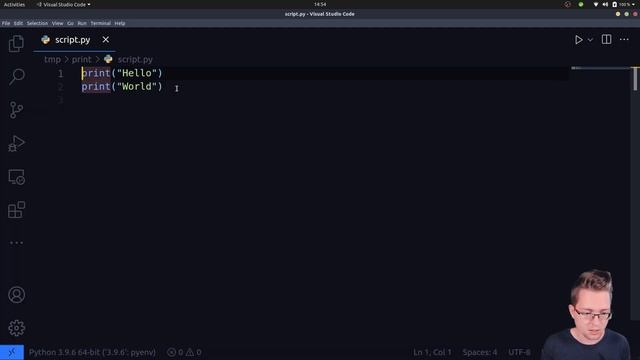Open the Run menu
Screen dimensions: 640x360
point(82,23)
